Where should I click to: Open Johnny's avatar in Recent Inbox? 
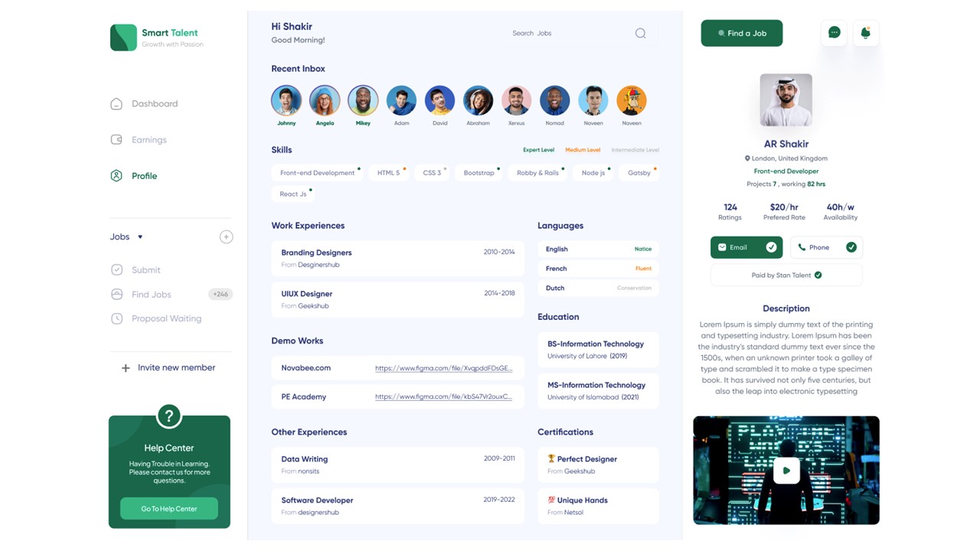(286, 100)
